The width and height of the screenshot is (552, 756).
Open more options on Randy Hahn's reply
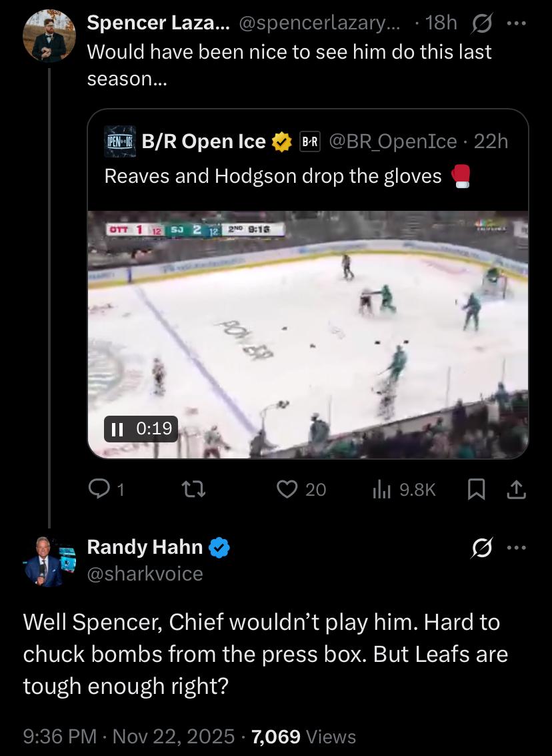(x=516, y=548)
